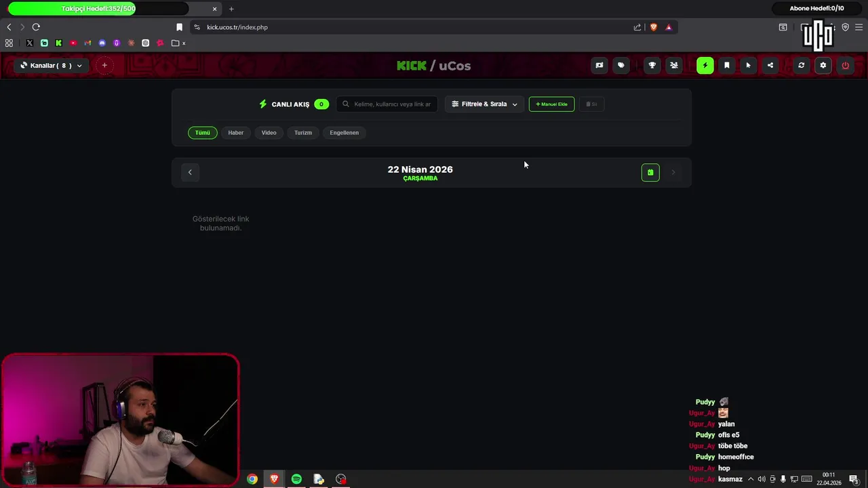Click Brave Rewards triangle icon
This screenshot has width=868, height=488.
(669, 27)
